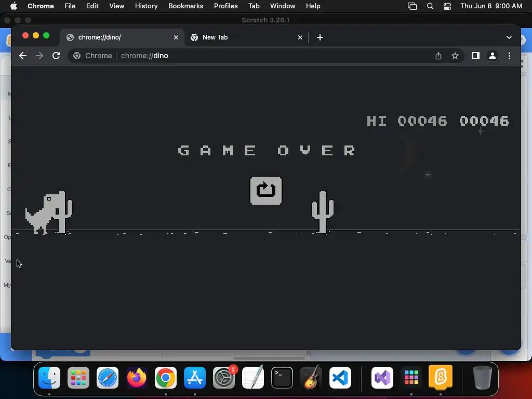532x399 pixels.
Task: Click Google Chrome in the dock
Action: pos(166,378)
